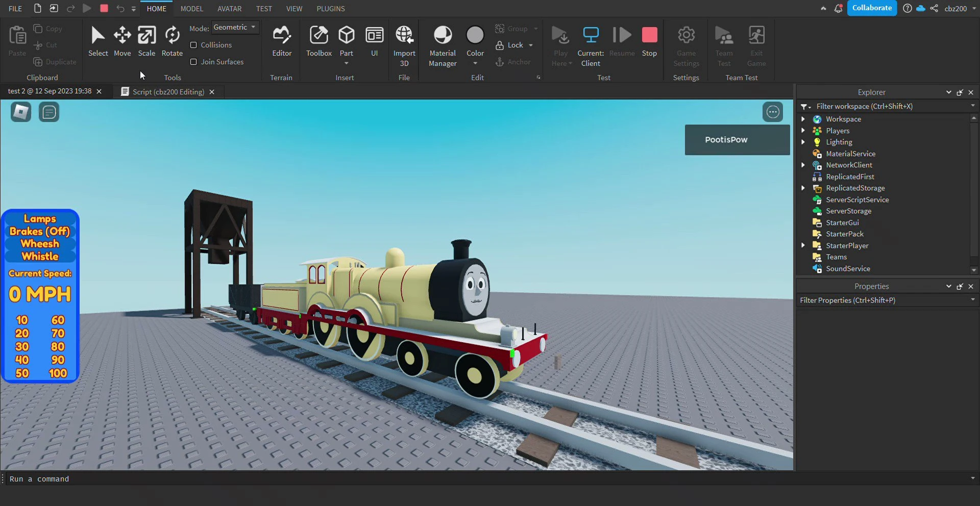
Task: Switch to the MODEL ribbon tab
Action: (191, 8)
